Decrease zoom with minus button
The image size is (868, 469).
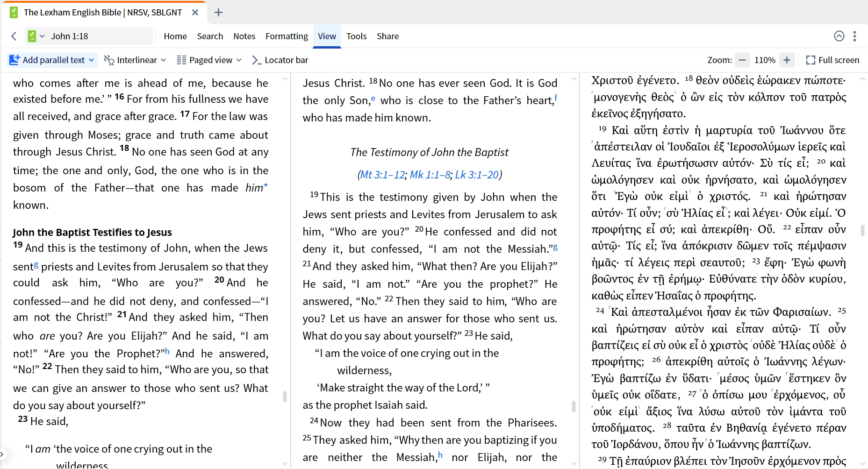742,60
